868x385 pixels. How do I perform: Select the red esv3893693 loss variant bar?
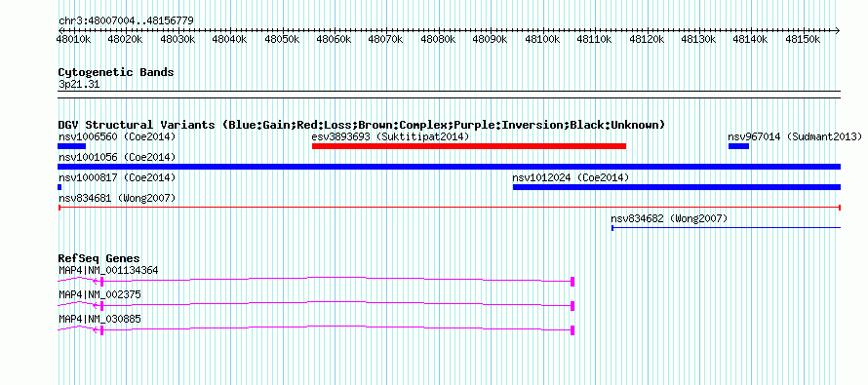click(469, 146)
